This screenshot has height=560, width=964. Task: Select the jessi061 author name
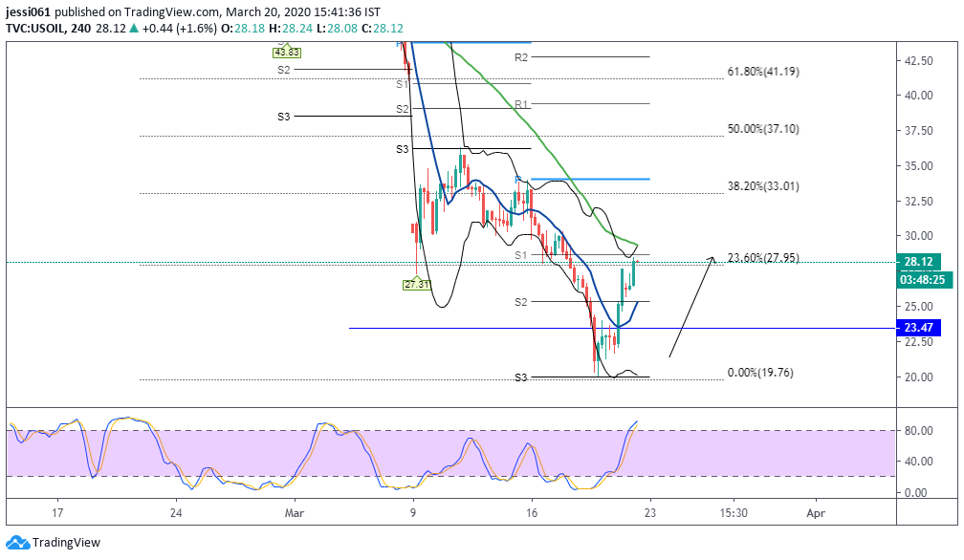click(29, 11)
